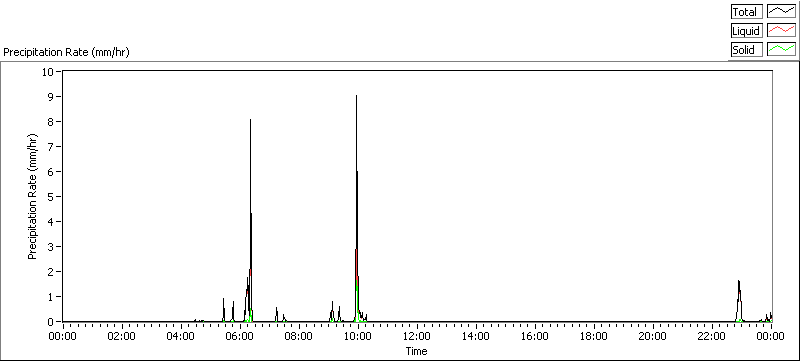Screen dimensions: 800x361
Task: Click the 14:00 time axis tick label
Action: click(476, 336)
